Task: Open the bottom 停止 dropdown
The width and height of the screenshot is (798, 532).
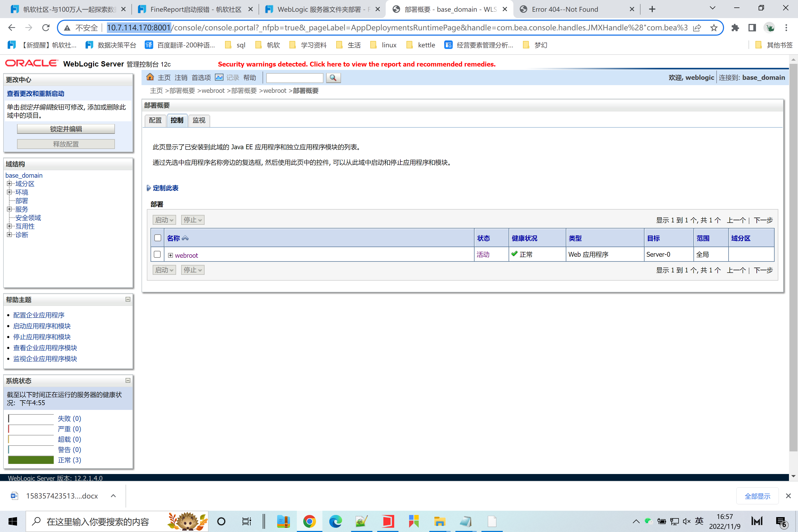Action: point(193,270)
